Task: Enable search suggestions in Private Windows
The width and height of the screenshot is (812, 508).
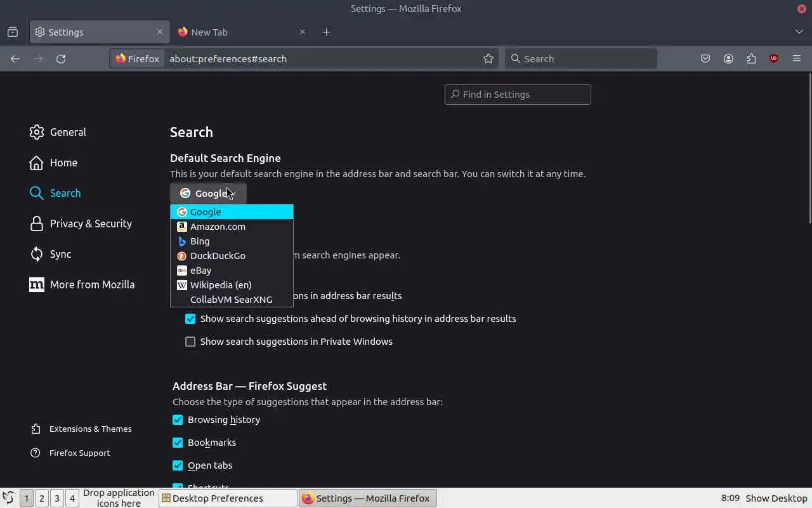Action: point(190,342)
